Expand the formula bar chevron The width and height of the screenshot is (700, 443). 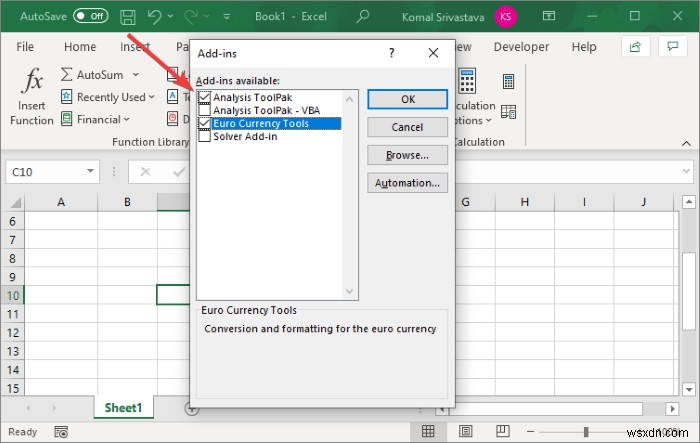[686, 172]
